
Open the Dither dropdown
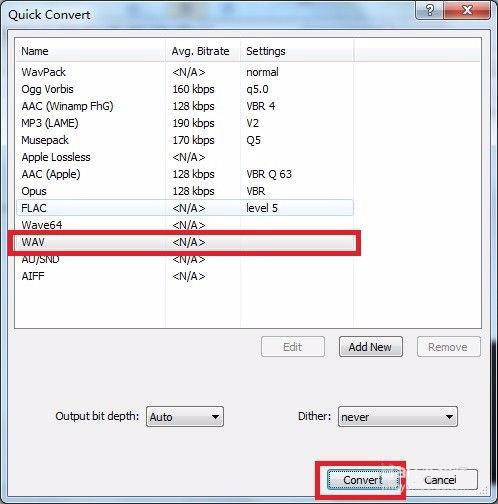pos(398,417)
